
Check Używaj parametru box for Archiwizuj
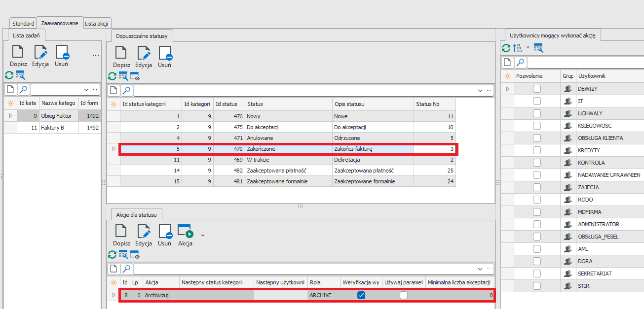click(404, 295)
